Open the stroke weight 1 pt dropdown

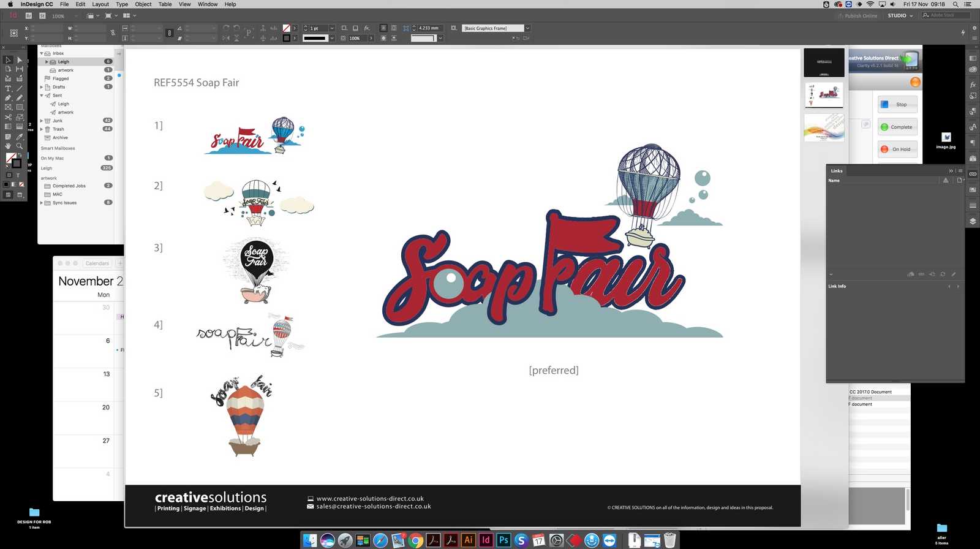(332, 28)
